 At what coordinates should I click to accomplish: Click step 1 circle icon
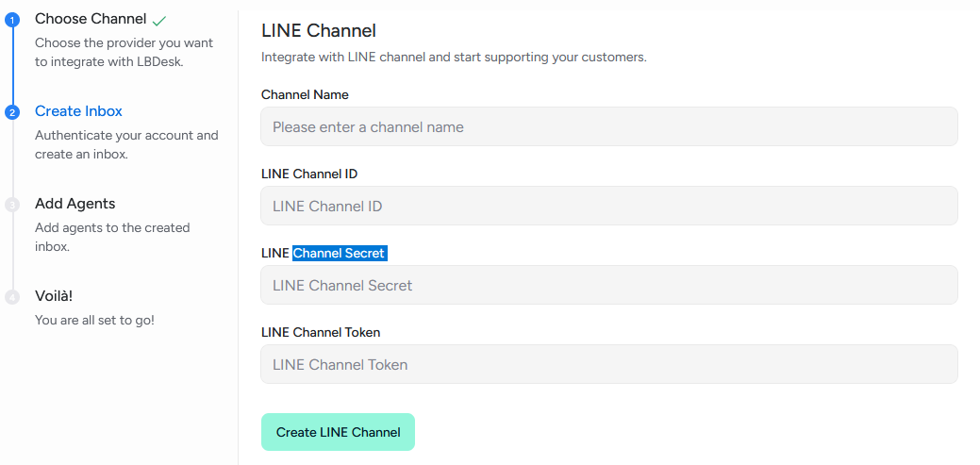(12, 21)
